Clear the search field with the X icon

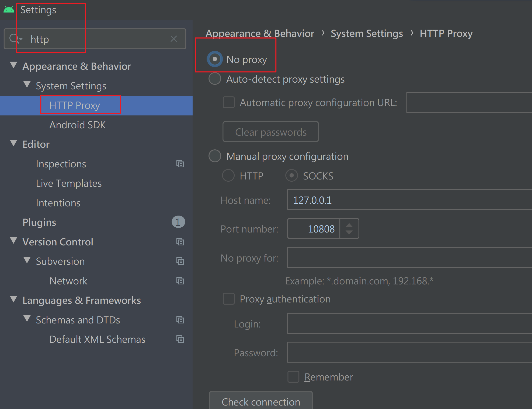click(x=174, y=39)
